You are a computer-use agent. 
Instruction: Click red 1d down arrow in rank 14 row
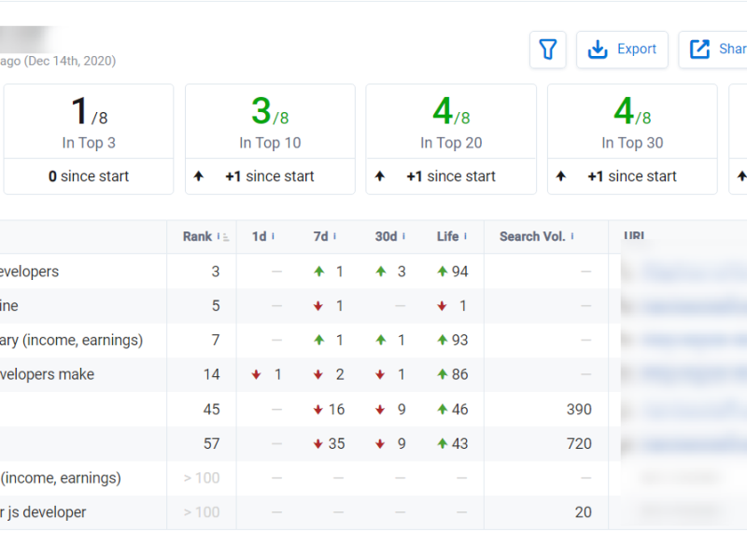[x=256, y=374]
